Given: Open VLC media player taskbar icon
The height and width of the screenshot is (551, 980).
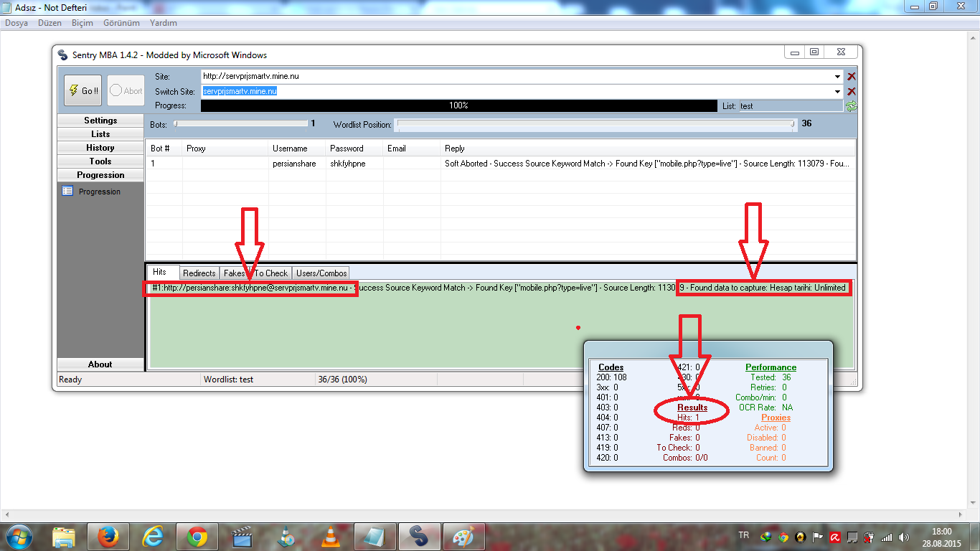Looking at the screenshot, I should 331,536.
